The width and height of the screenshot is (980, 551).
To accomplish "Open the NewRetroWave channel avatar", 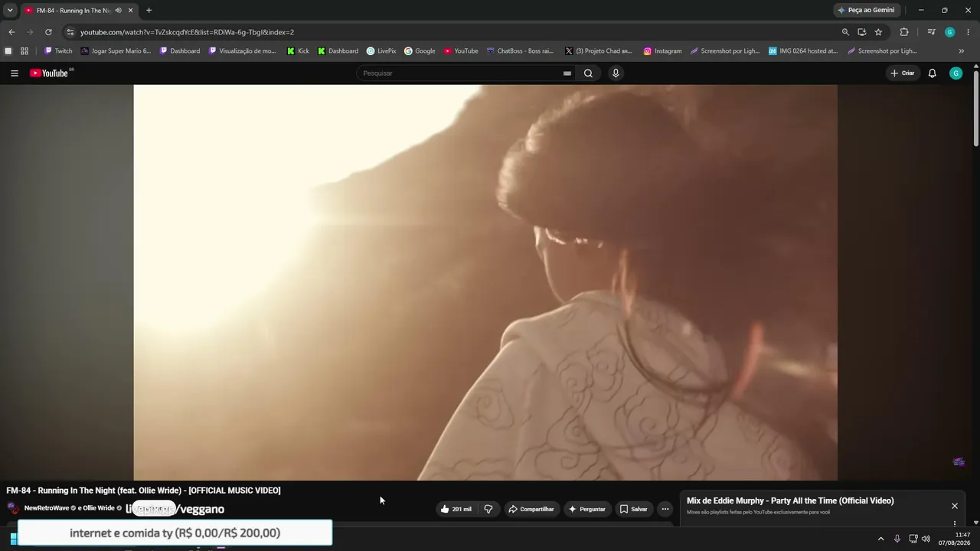I will pyautogui.click(x=13, y=508).
